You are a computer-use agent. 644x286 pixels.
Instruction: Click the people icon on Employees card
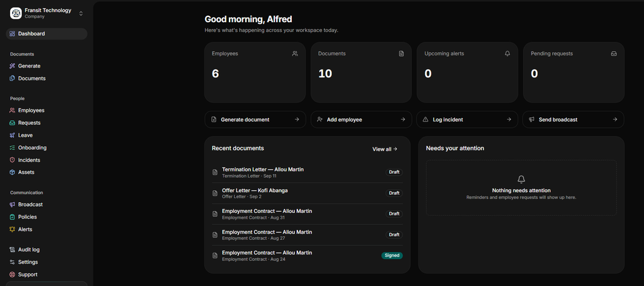(295, 54)
